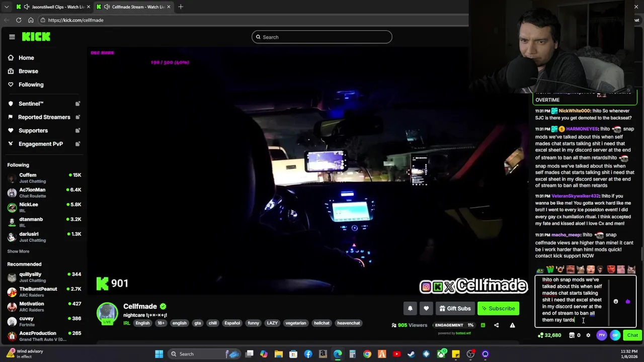Toggle stream notifications bell
Screen dimensions: 644x362
(x=410, y=309)
